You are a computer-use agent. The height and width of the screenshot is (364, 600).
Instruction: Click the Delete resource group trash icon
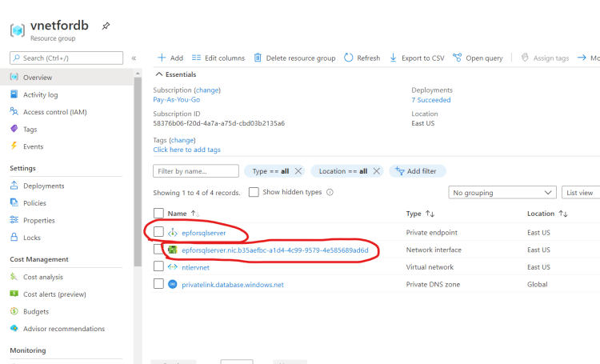click(258, 58)
